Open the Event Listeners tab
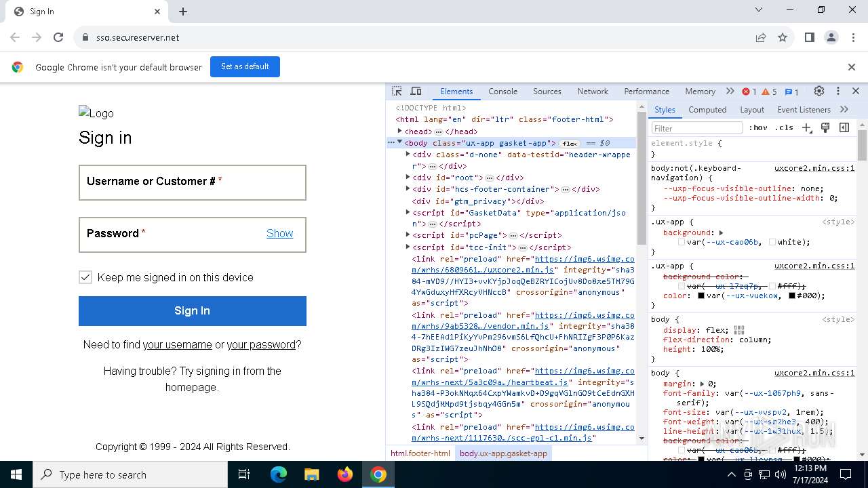The width and height of the screenshot is (868, 488). pos(804,109)
